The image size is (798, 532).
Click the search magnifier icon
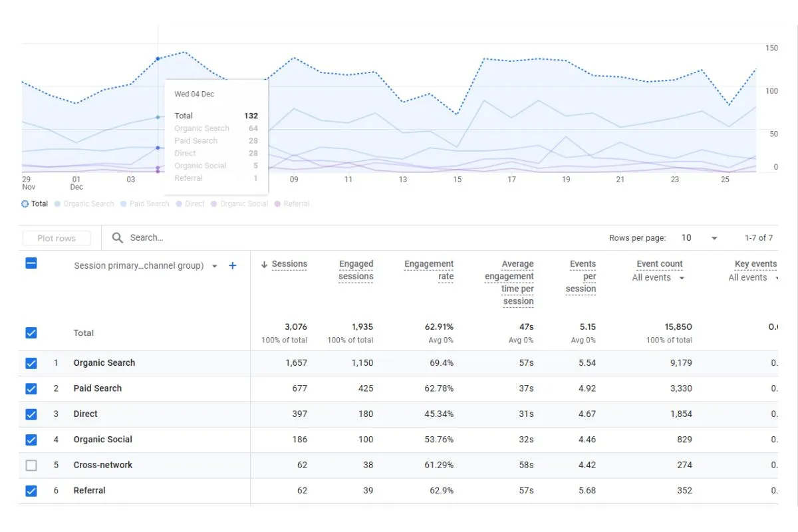tap(118, 237)
